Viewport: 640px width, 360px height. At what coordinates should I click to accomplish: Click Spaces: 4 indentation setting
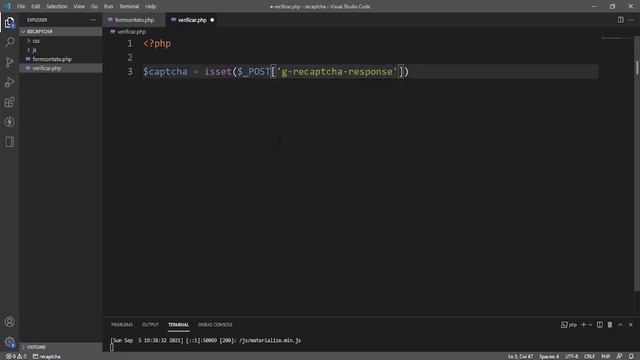549,356
